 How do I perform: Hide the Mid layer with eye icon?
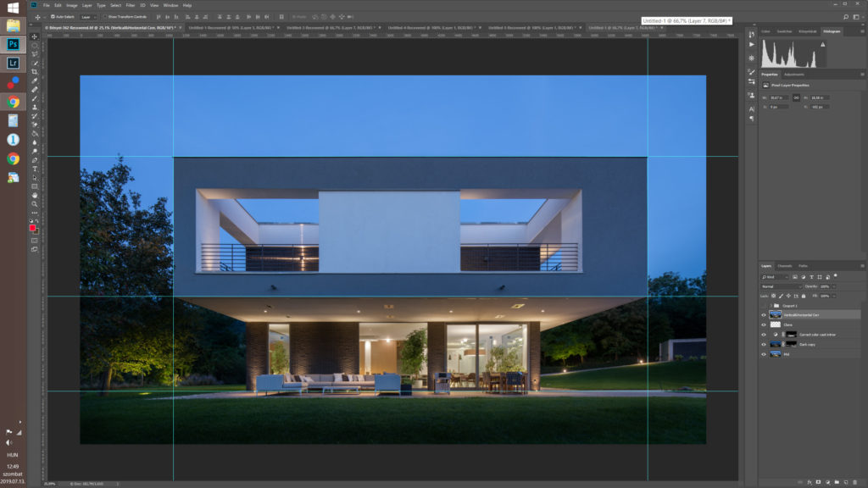tap(764, 353)
